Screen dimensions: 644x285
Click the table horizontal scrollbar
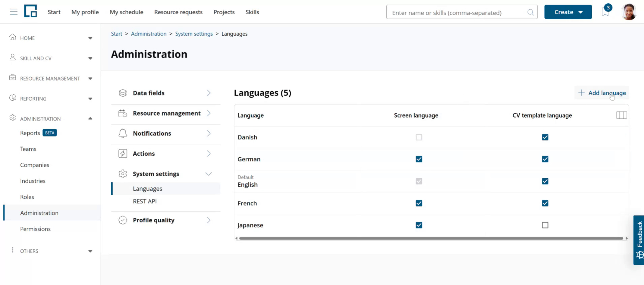431,238
